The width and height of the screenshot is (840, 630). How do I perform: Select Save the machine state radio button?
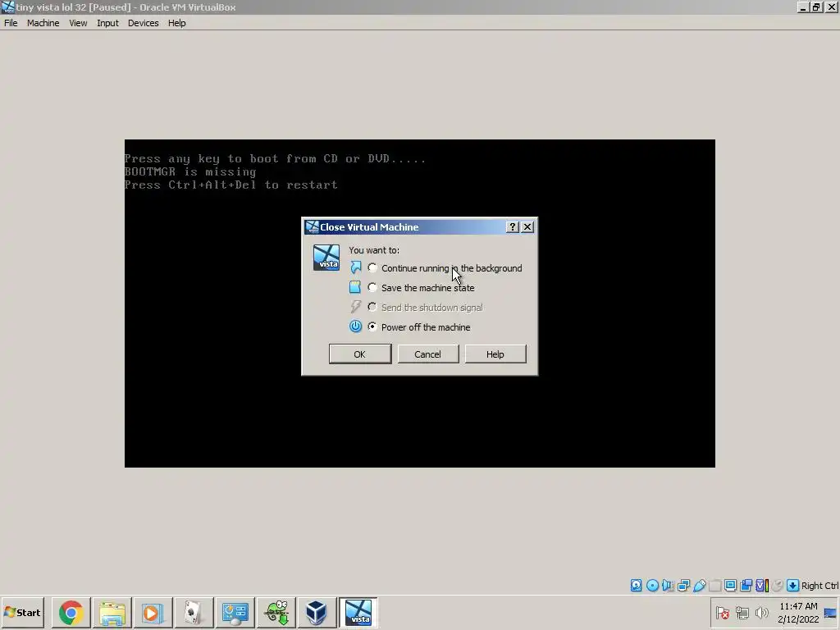(372, 288)
